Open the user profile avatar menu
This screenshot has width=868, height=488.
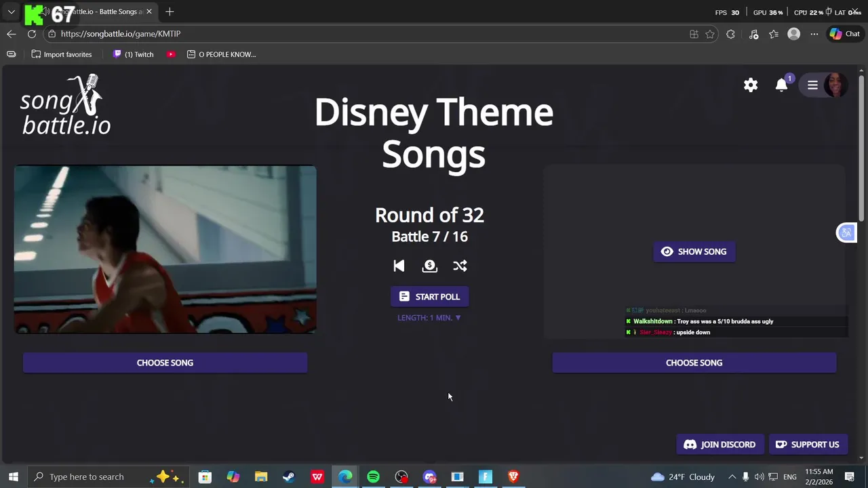pyautogui.click(x=835, y=85)
